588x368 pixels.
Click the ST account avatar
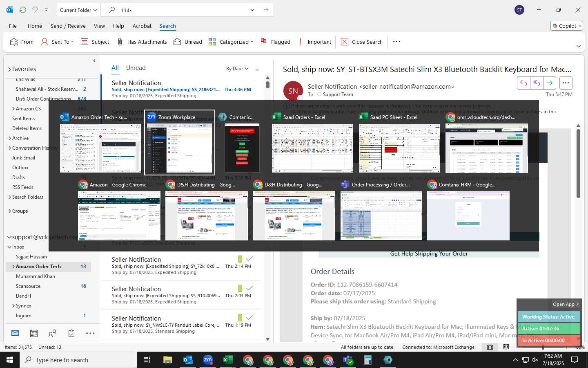(x=519, y=10)
